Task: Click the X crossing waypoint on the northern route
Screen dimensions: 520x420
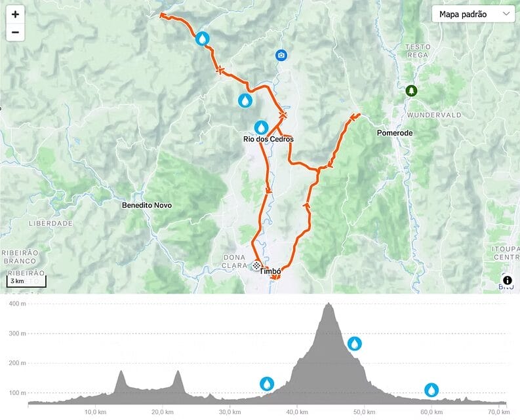Action: [220, 70]
